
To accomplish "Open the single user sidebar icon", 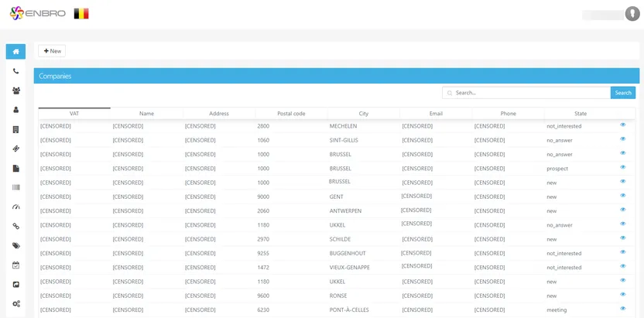I will (x=16, y=110).
